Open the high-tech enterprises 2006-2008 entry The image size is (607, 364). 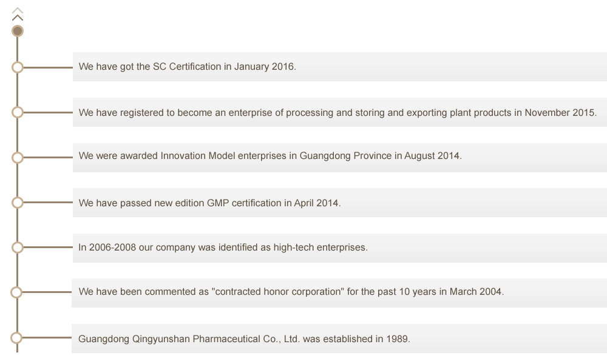223,247
